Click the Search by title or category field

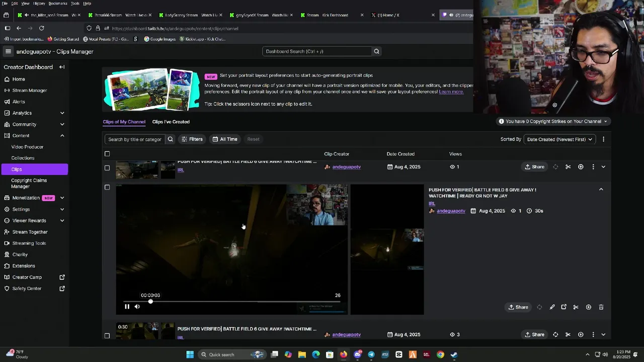click(135, 139)
